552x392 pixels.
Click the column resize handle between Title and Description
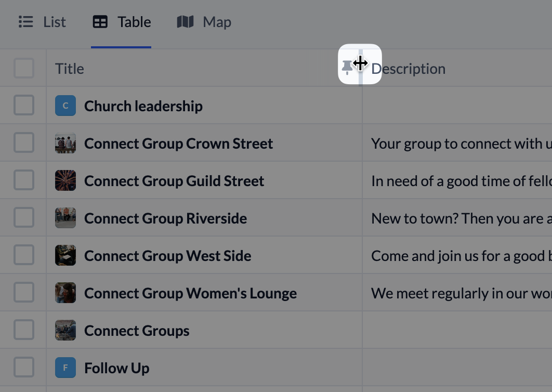click(x=361, y=67)
